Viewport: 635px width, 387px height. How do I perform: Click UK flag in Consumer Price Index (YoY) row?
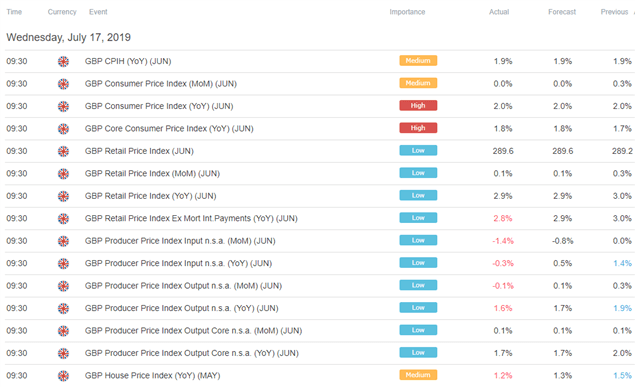[63, 106]
